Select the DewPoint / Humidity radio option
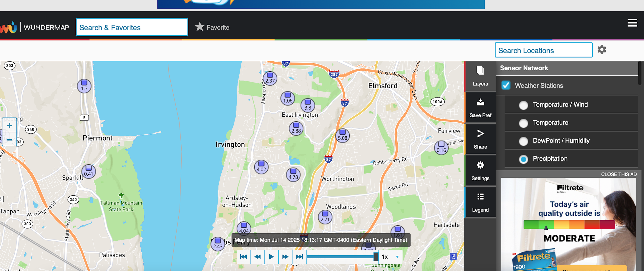 tap(523, 141)
